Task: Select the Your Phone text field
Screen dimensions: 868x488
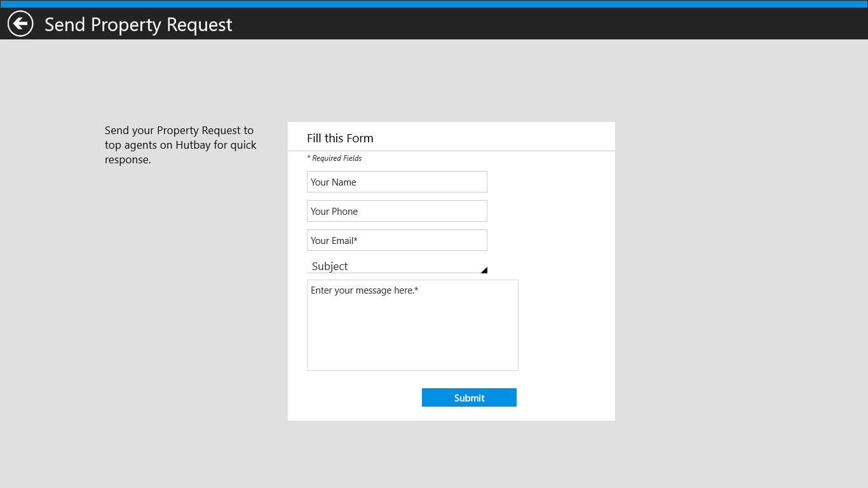Action: point(397,211)
